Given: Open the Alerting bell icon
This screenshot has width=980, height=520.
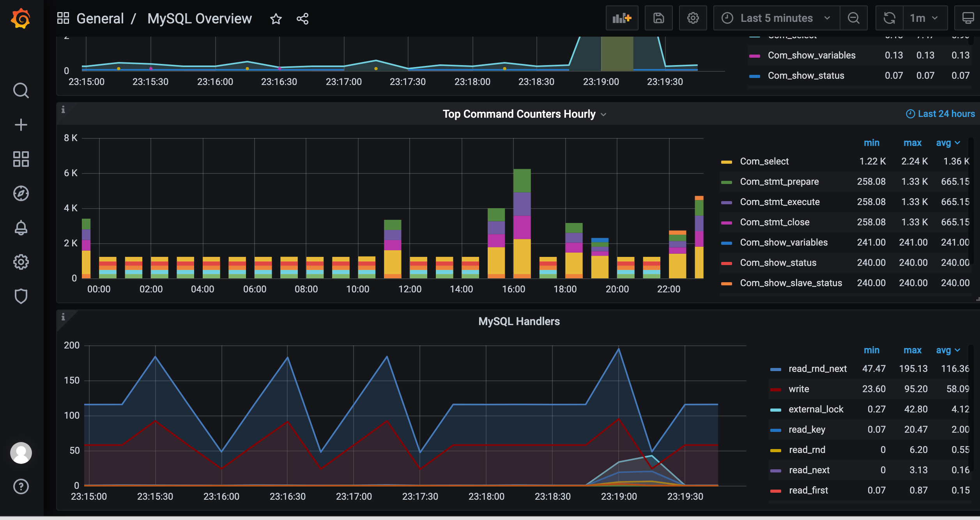Looking at the screenshot, I should coord(21,228).
